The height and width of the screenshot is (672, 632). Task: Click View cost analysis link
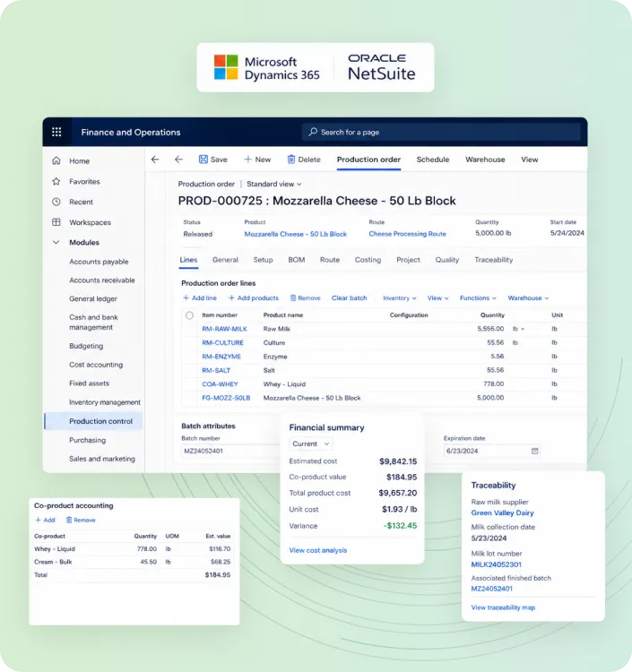pyautogui.click(x=317, y=550)
